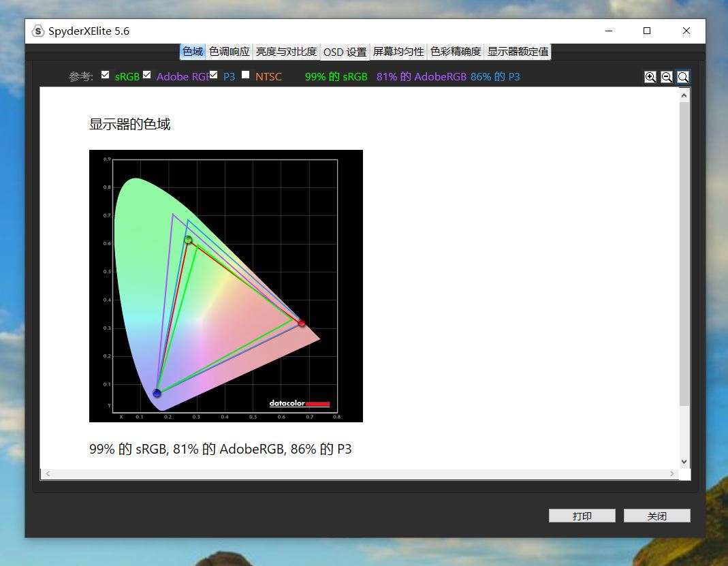Click the vertical scrollbar thumb
The image size is (728, 566).
[684, 253]
